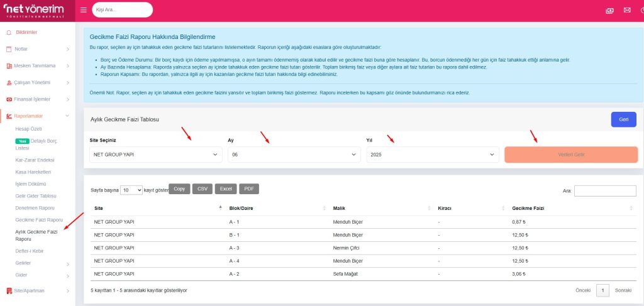644x306 pixels.
Task: Click the Finansal İşlemler sidebar icon
Action: point(8,99)
